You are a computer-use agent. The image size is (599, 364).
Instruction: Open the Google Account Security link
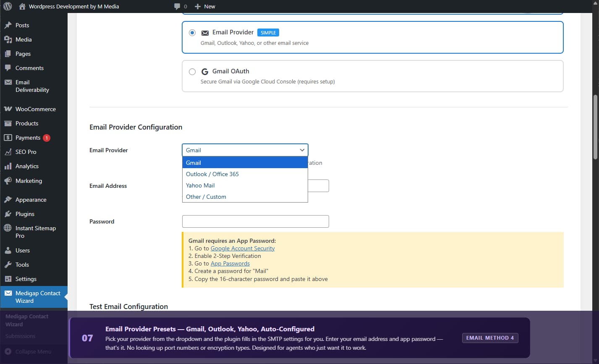(x=242, y=248)
